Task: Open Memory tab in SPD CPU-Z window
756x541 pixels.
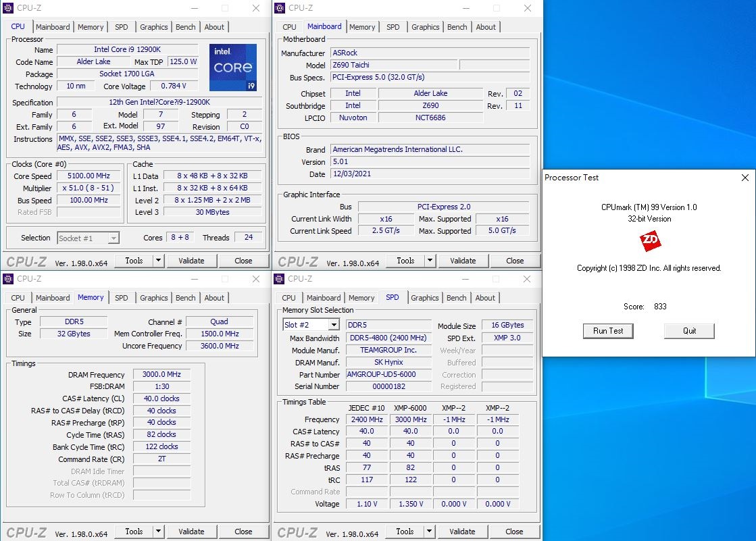Action: pos(361,298)
